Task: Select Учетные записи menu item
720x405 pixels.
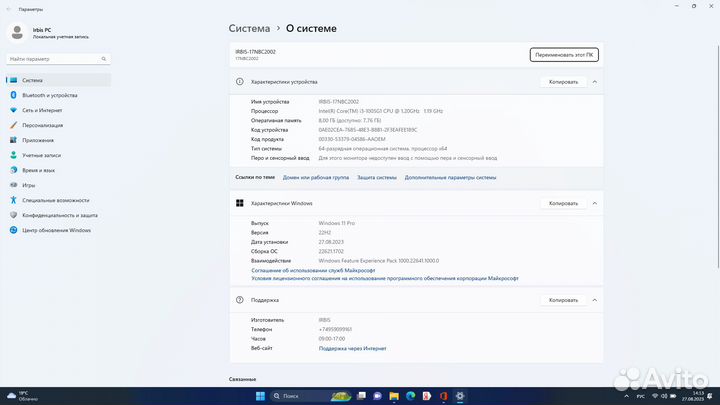Action: coord(58,155)
